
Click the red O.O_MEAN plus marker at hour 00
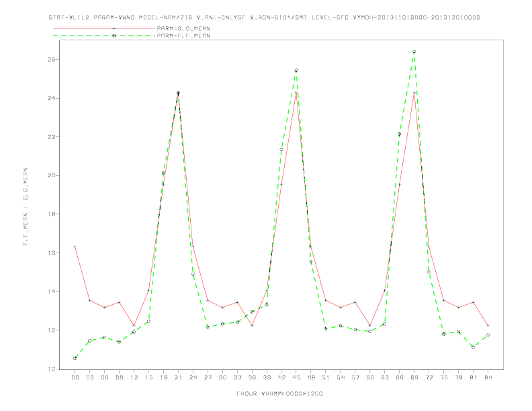click(75, 247)
